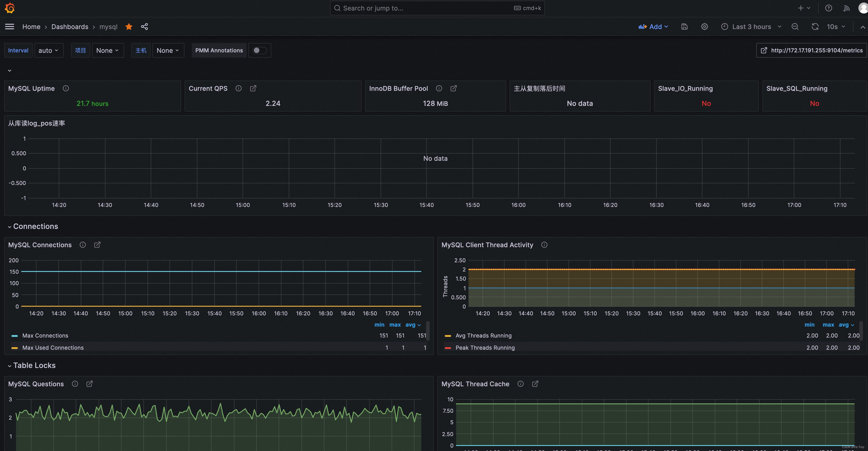Show MySQL Connections panel info icon
The height and width of the screenshot is (451, 868).
point(83,245)
